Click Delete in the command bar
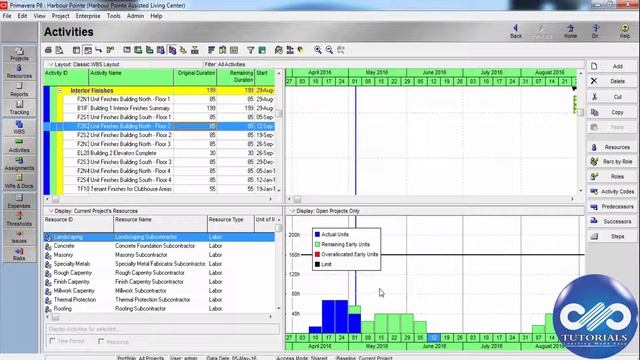This screenshot has width=640, height=360. pyautogui.click(x=612, y=81)
